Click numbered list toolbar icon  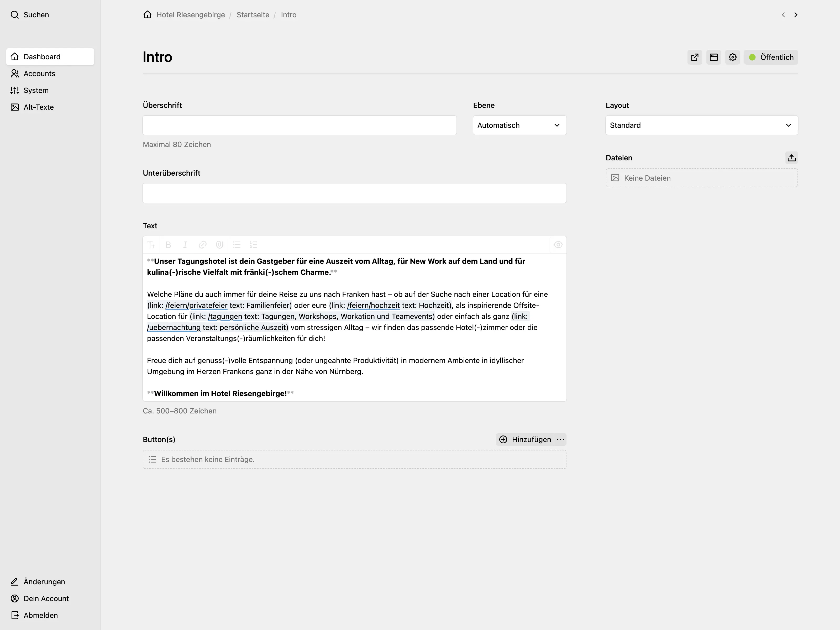click(x=253, y=245)
